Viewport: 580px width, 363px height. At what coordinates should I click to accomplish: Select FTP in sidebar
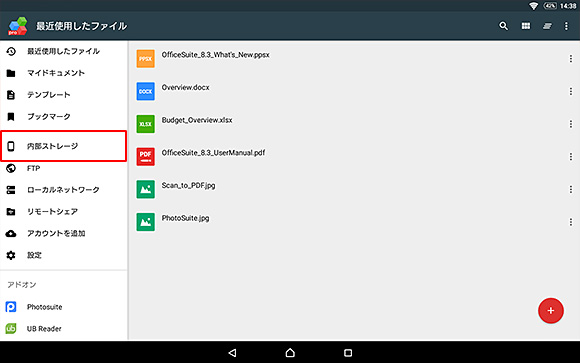(x=64, y=168)
